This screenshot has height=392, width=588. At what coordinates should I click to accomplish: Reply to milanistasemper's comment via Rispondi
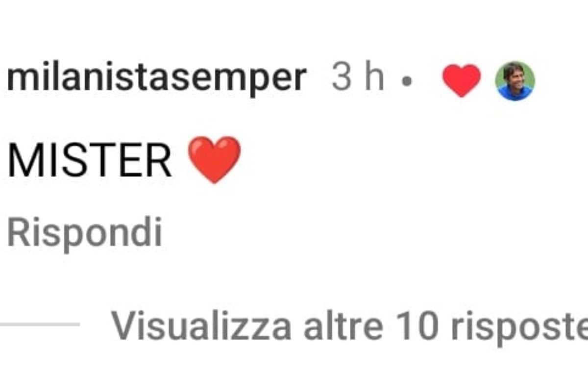tap(85, 234)
